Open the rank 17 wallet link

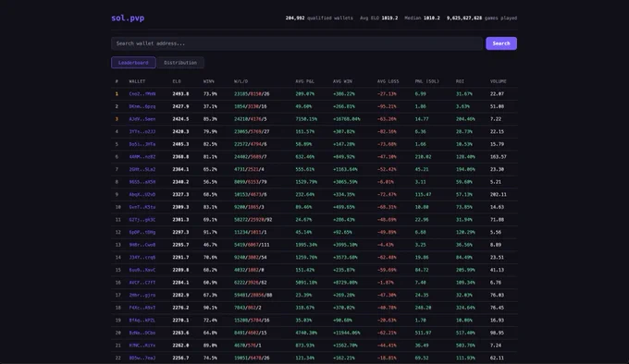pos(142,295)
